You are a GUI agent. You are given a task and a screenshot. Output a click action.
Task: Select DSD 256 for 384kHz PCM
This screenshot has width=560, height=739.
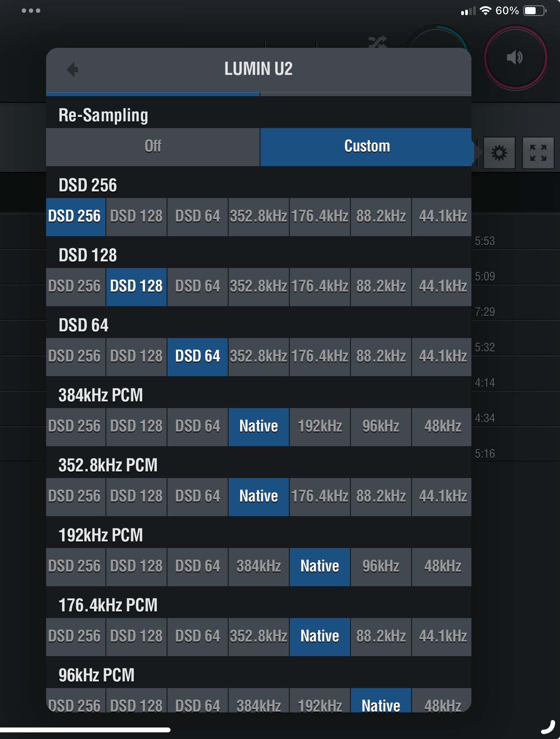[x=75, y=427]
